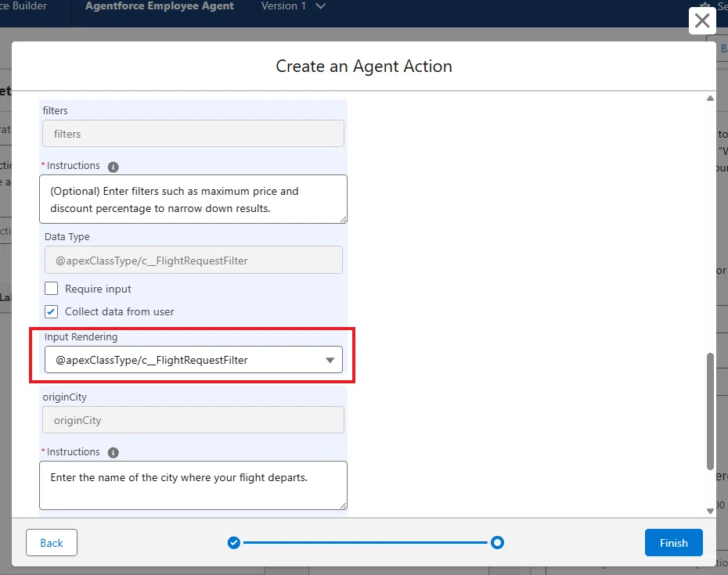Screen dimensions: 728x575
Task: Open the Input Rendering dropdown
Action: [193, 360]
